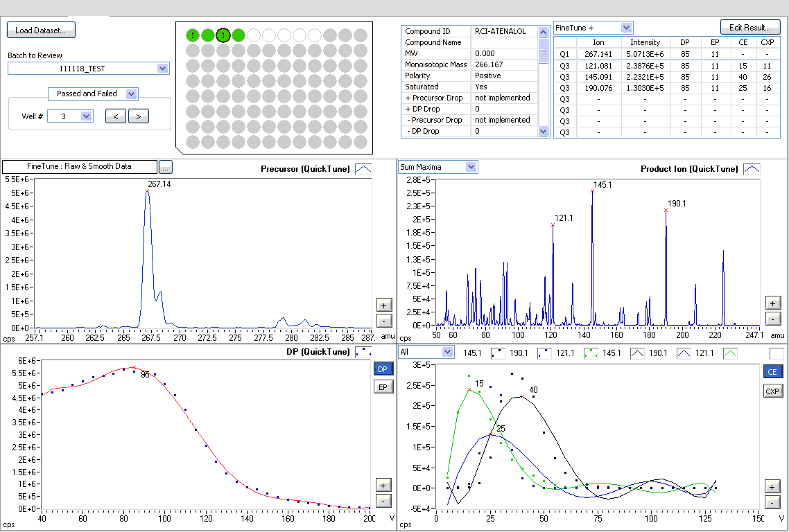Click Q1 ion value 267.141
The image size is (789, 532).
[598, 54]
